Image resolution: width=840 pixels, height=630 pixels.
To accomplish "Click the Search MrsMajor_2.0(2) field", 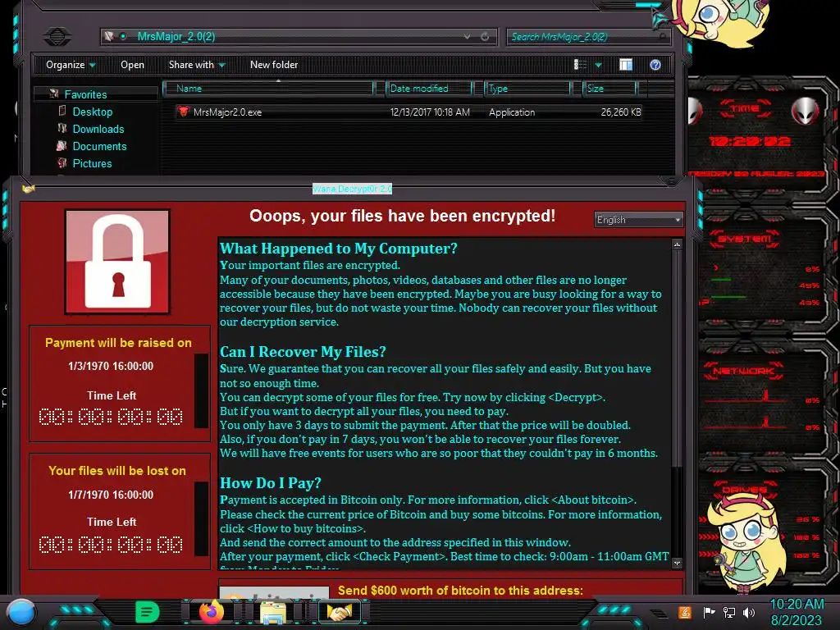I will pos(587,37).
